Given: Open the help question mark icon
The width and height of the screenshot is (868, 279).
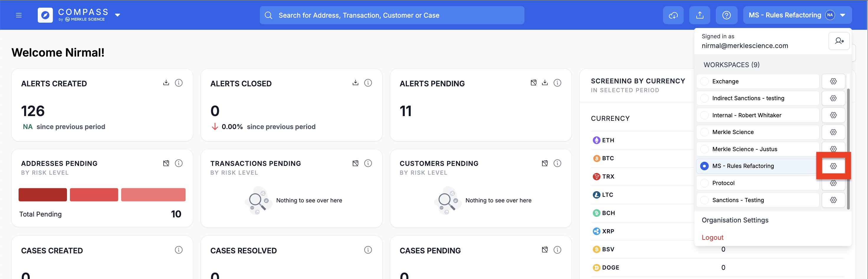Looking at the screenshot, I should [726, 15].
